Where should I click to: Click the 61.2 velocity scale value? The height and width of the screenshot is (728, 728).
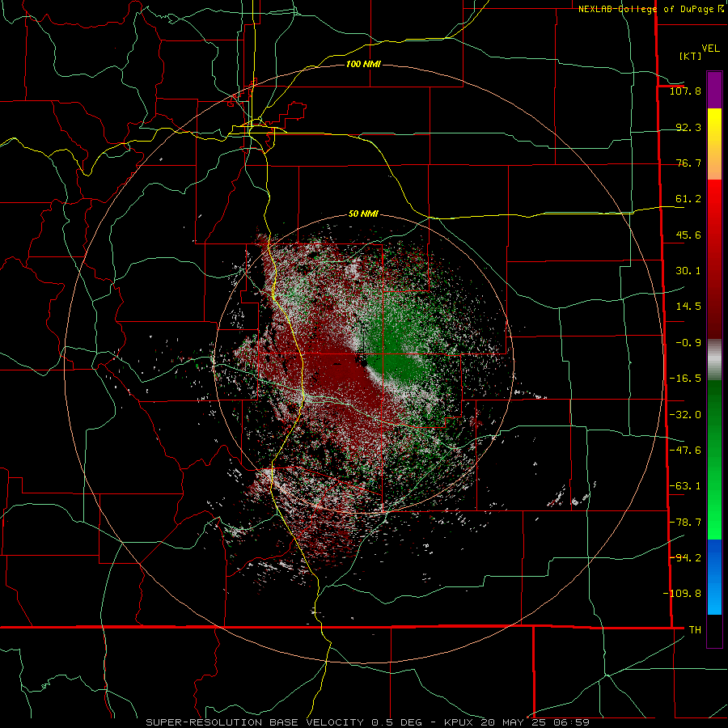(x=688, y=199)
